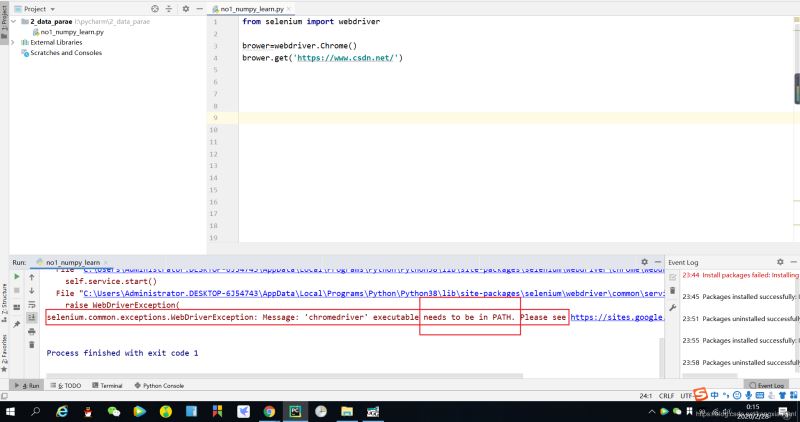Open Google Chrome from taskbar
The width and height of the screenshot is (800, 422).
click(x=269, y=411)
